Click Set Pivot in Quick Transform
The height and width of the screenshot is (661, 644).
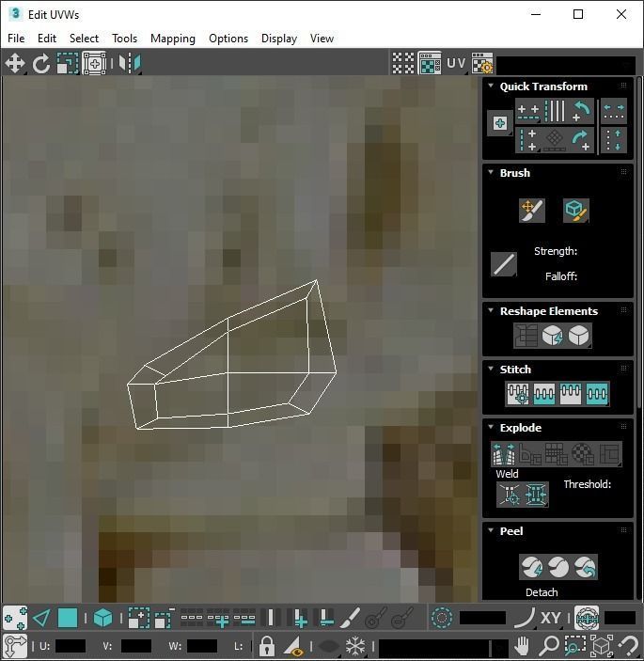coord(500,123)
